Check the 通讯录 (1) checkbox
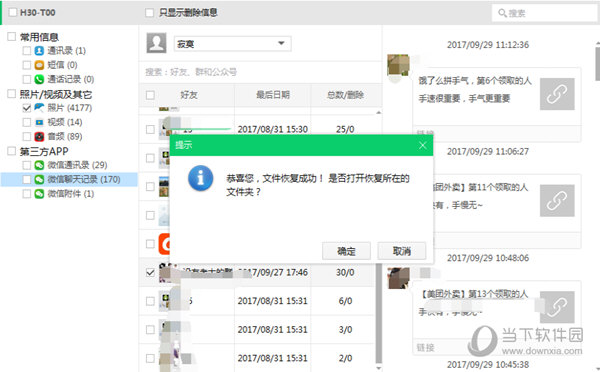 click(x=26, y=51)
